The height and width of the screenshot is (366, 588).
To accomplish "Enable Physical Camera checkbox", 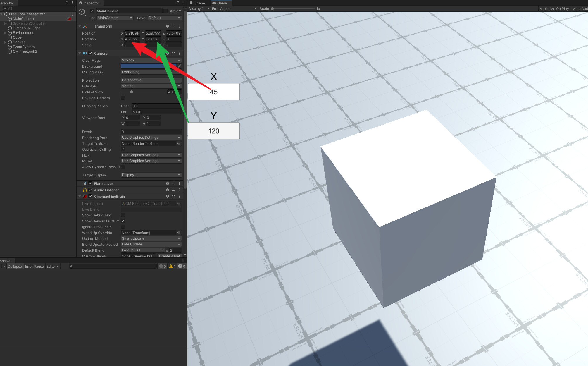I will point(123,98).
